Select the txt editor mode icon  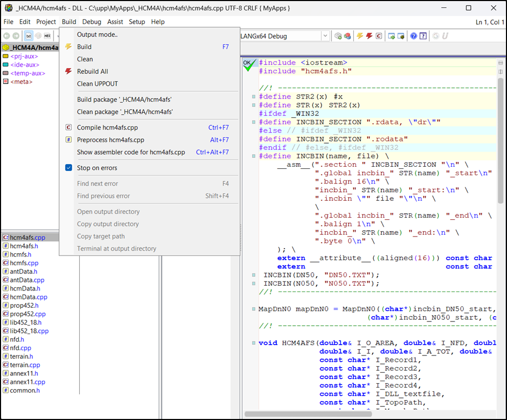[28, 36]
